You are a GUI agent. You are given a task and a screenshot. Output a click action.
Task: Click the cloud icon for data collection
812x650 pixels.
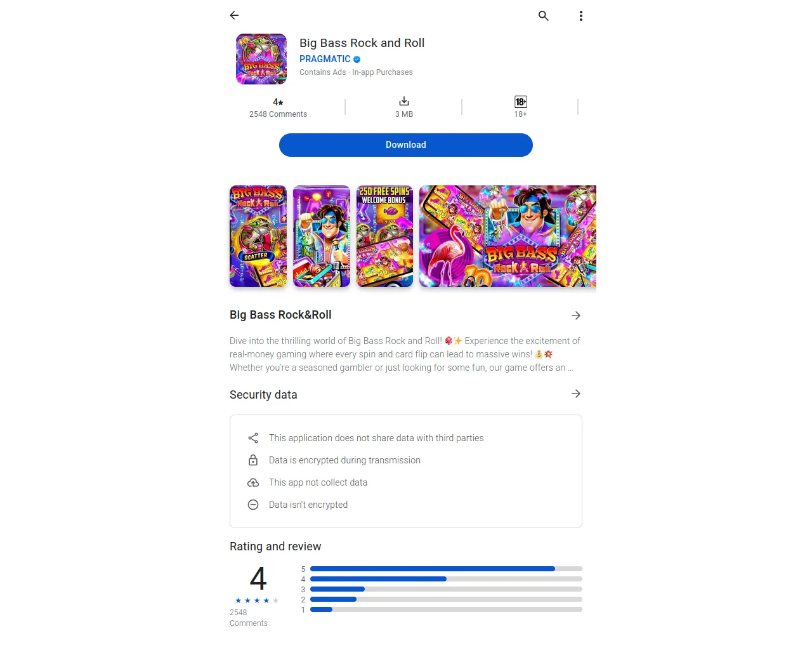[253, 482]
